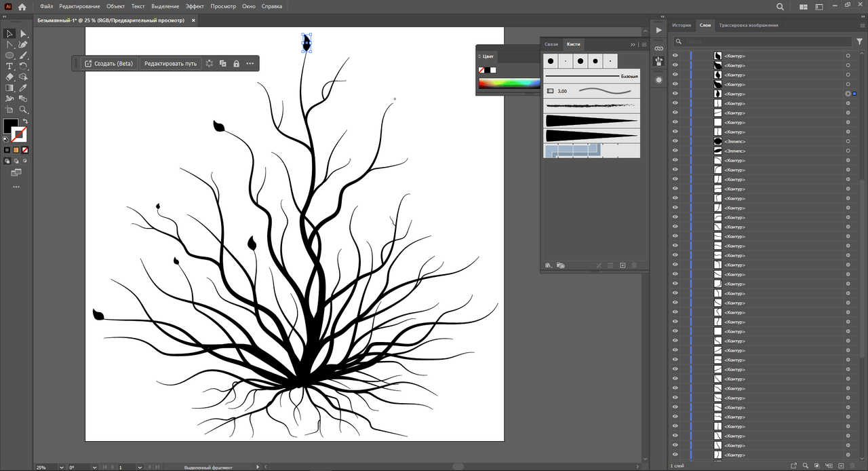Select the Type tool

[x=9, y=66]
